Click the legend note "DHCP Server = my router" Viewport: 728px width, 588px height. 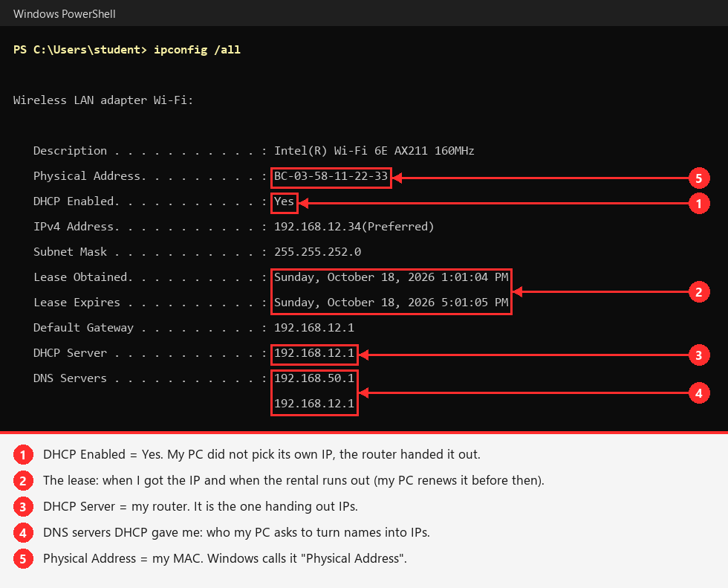[x=200, y=506]
